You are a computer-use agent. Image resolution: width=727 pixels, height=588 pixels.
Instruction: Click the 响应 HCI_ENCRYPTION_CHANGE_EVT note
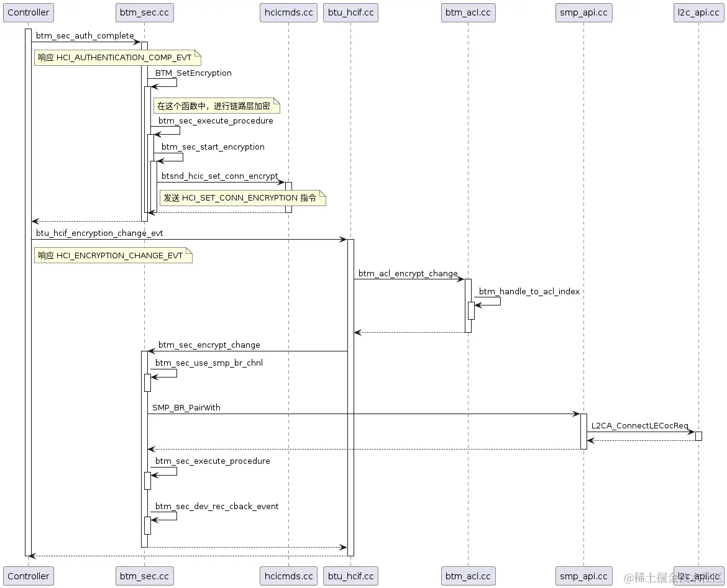tap(112, 255)
